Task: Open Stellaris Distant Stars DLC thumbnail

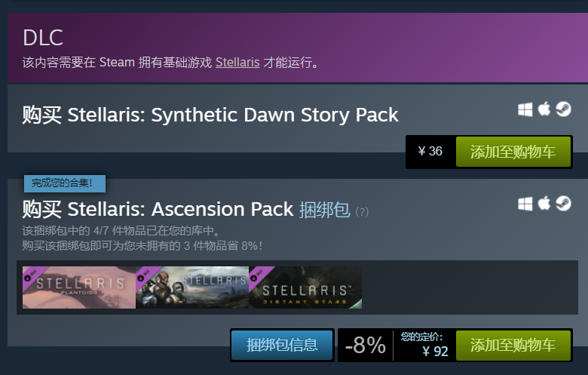Action: pyautogui.click(x=305, y=287)
